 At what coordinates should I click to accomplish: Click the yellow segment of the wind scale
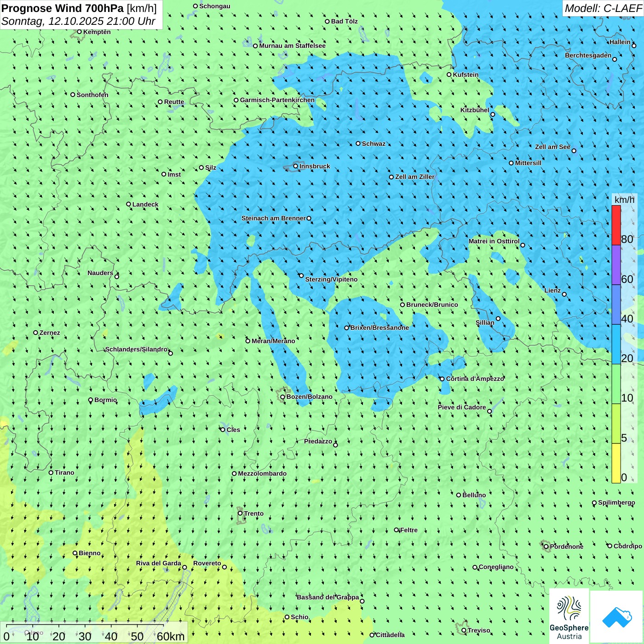616,463
